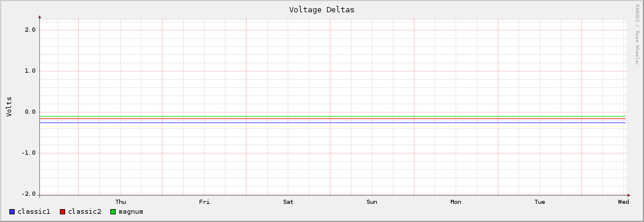Click the -1.0 y-axis value
Image resolution: width=644 pixels, height=222 pixels.
[x=29, y=153]
